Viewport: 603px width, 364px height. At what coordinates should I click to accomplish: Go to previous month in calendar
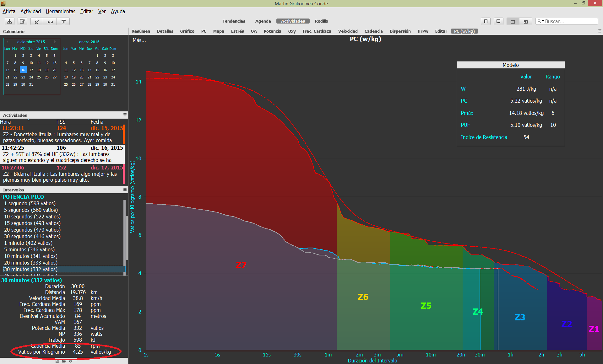click(8, 42)
